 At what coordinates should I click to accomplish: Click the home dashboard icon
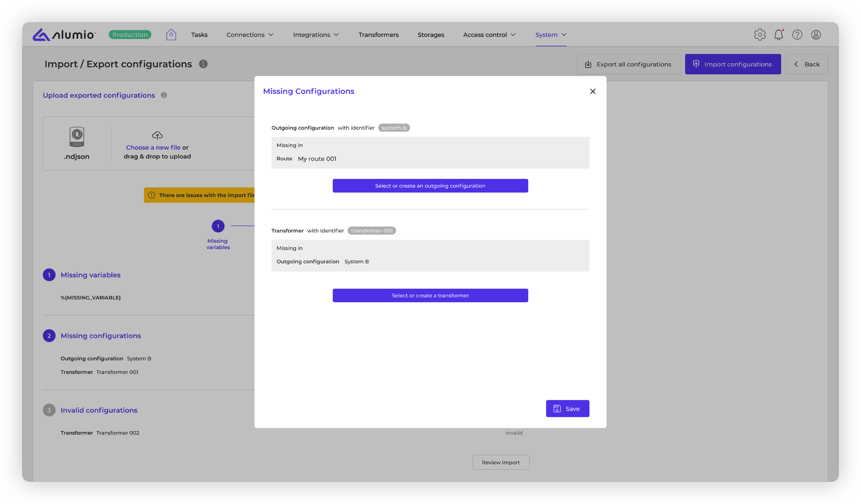pyautogui.click(x=171, y=35)
